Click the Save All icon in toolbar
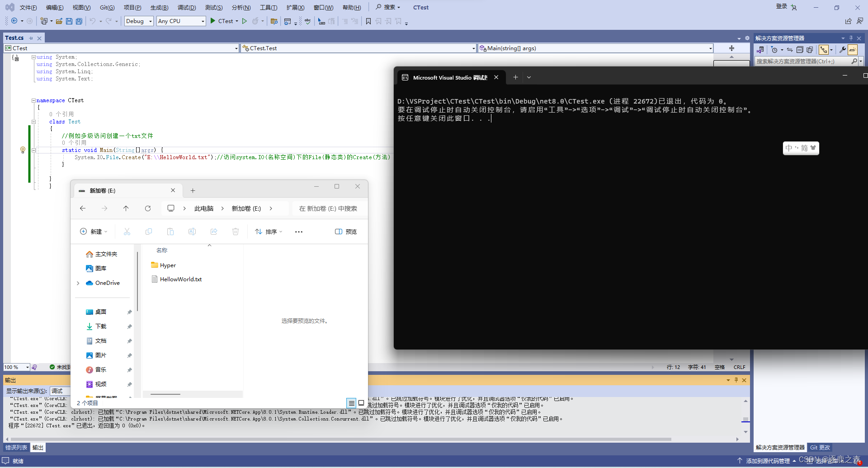The image size is (868, 468). (79, 21)
